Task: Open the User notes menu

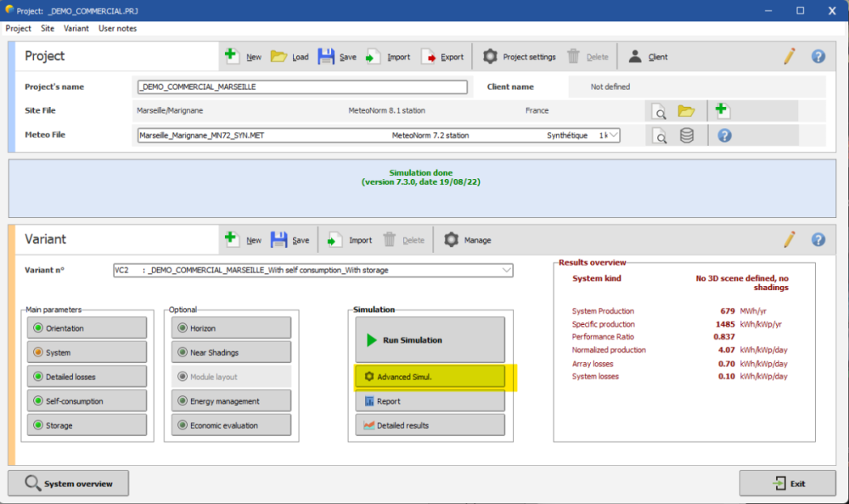Action: tap(117, 29)
